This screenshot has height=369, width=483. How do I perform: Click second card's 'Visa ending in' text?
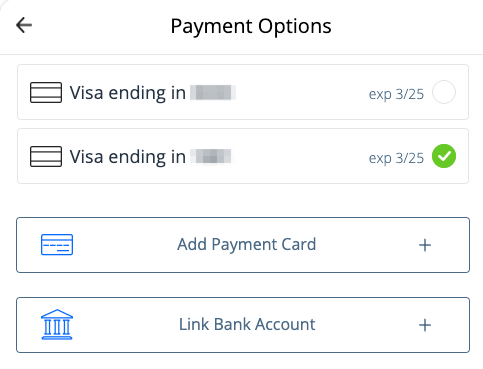[x=128, y=157]
